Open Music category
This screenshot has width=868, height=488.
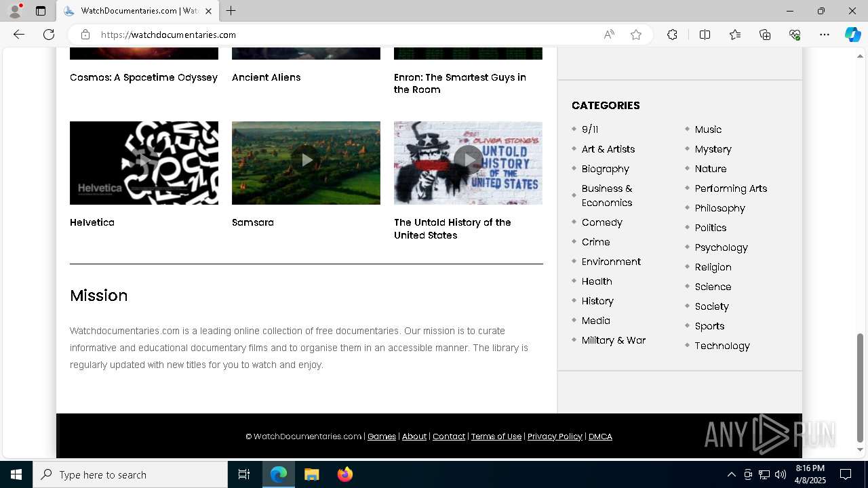(708, 129)
